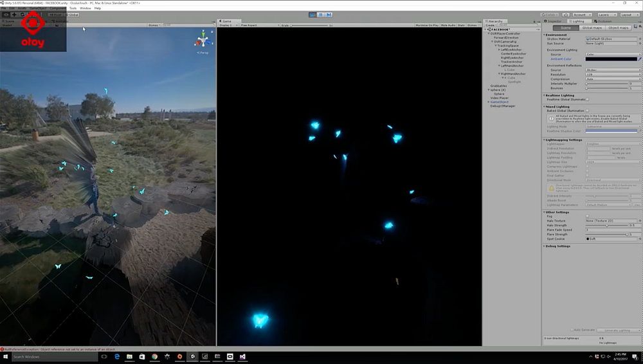643x364 pixels.
Task: Open the Help menu
Action: (x=98, y=8)
